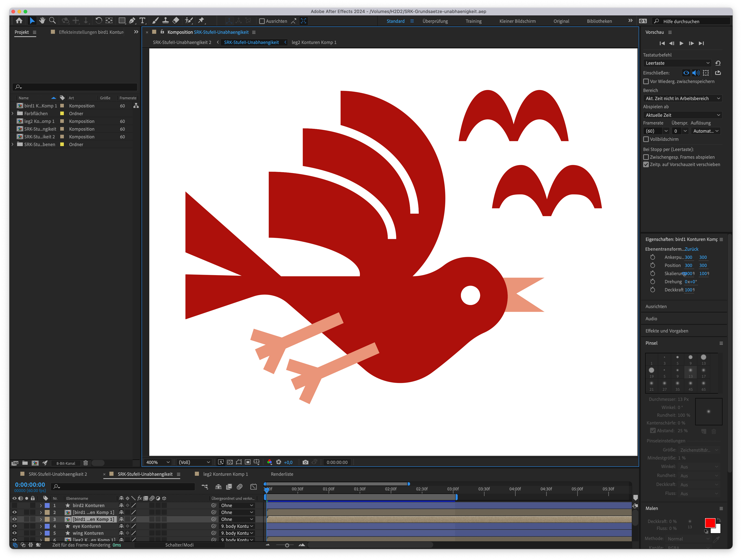
Task: Select the Eraser tool
Action: click(x=176, y=21)
